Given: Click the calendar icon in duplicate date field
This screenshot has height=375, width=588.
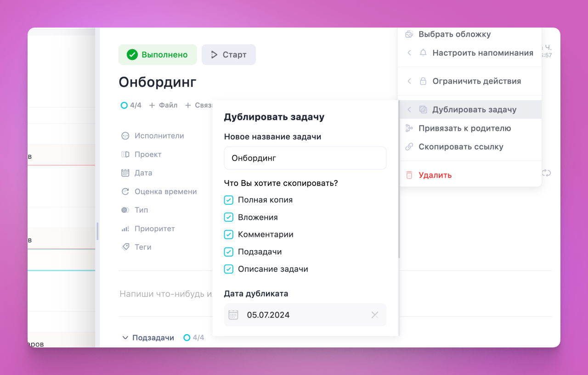Looking at the screenshot, I should point(233,315).
